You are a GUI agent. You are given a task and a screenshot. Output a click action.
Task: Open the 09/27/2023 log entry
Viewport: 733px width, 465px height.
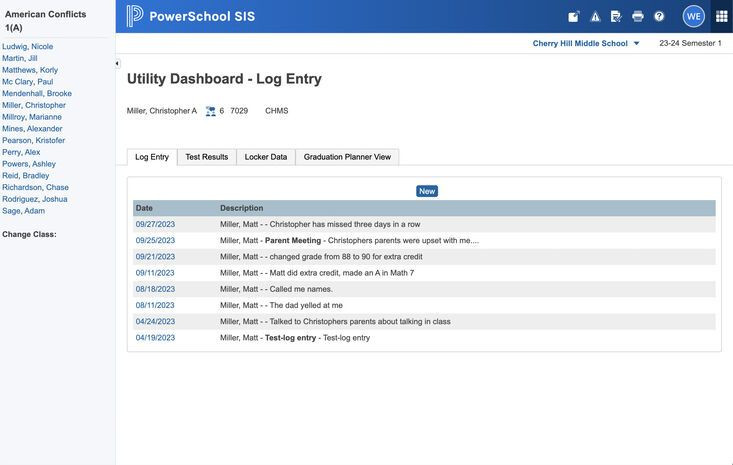click(155, 224)
